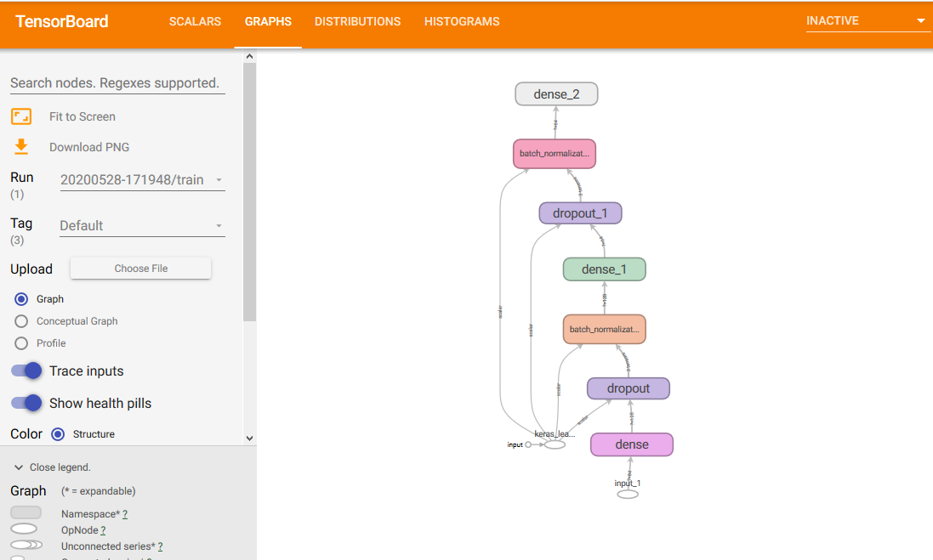Collapse the legend with Close legend chevron
Viewport: 933px width, 560px height.
coord(19,467)
